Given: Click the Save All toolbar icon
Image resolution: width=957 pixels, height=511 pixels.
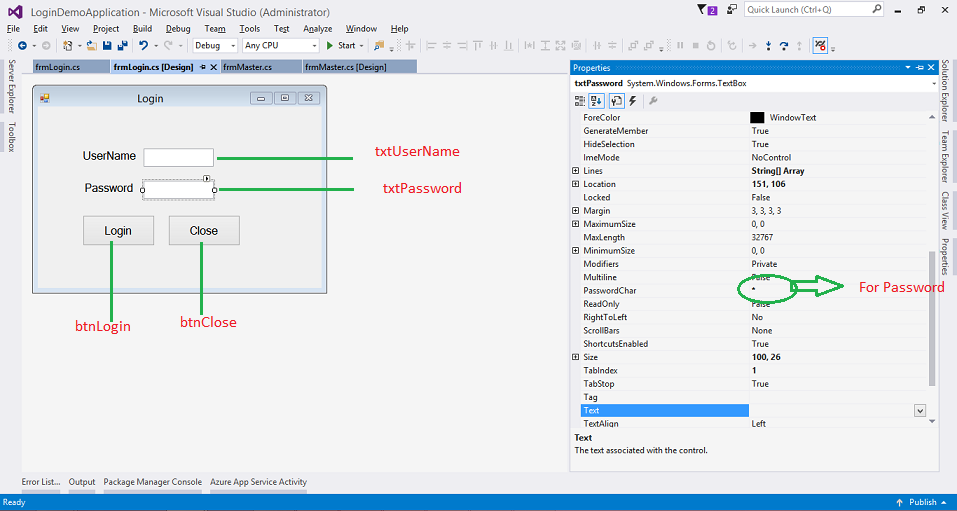Looking at the screenshot, I should (121, 45).
